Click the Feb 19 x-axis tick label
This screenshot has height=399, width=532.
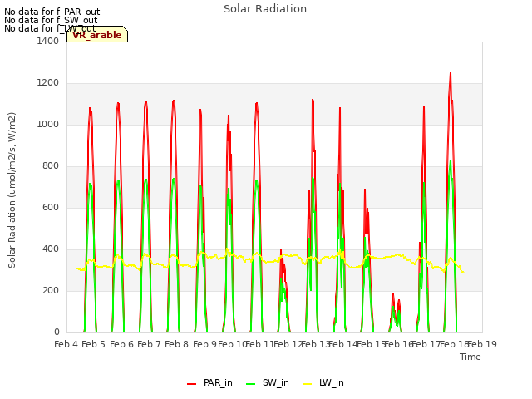click(x=482, y=345)
